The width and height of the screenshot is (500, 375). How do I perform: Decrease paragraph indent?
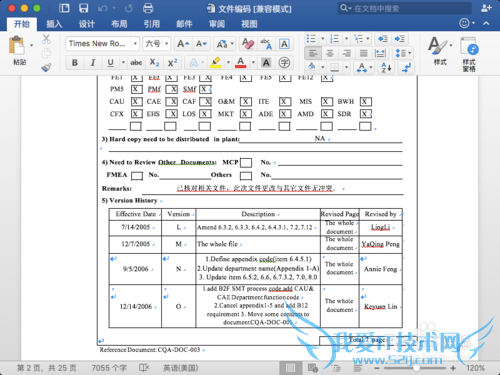tap(383, 39)
